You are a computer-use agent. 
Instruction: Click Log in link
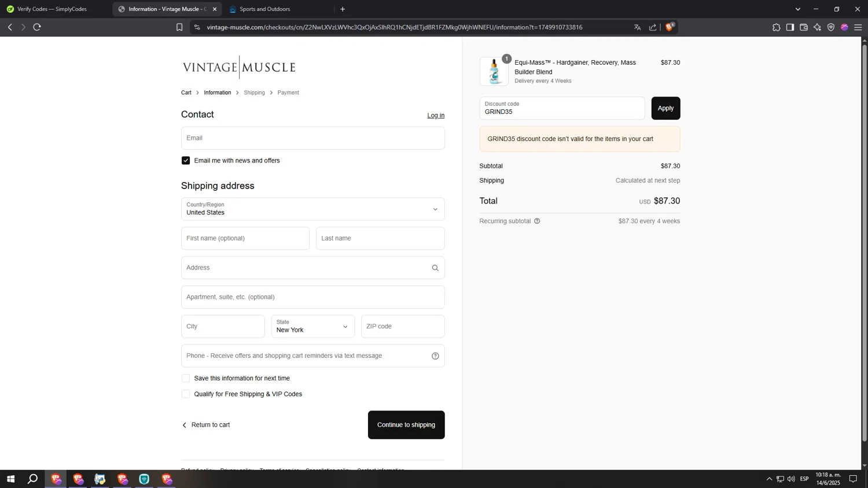pyautogui.click(x=436, y=116)
